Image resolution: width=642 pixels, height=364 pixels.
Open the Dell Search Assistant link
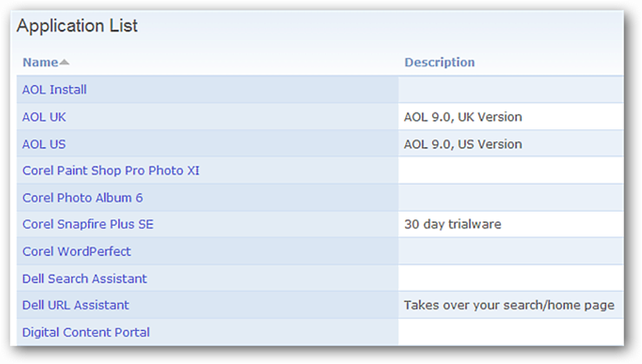84,279
